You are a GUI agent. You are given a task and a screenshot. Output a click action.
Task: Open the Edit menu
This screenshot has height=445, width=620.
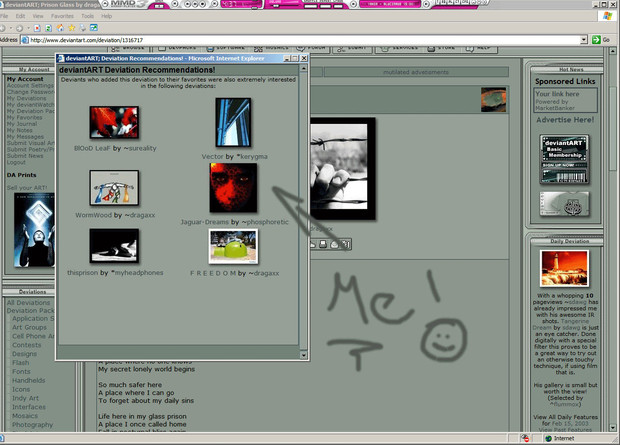(x=20, y=16)
